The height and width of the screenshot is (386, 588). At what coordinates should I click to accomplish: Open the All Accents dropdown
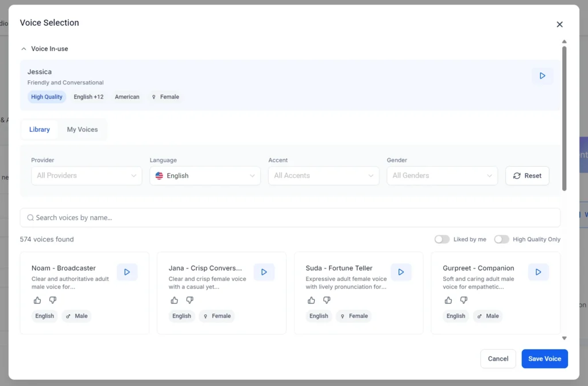pyautogui.click(x=324, y=176)
